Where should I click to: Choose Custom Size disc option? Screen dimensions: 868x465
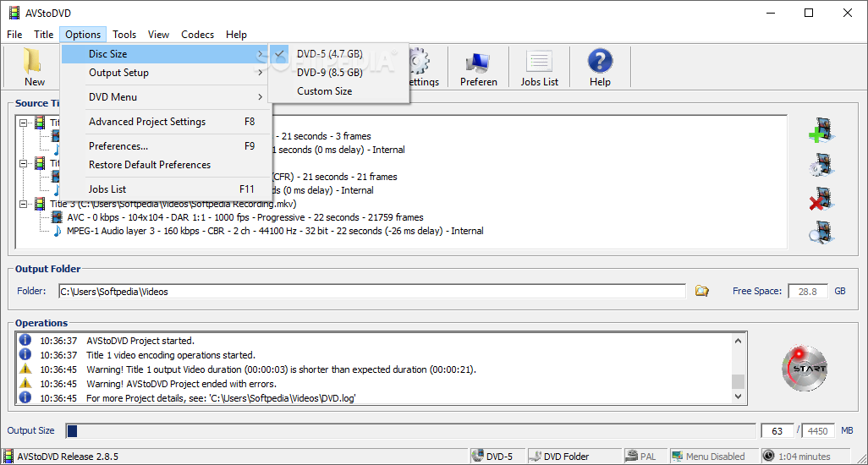click(x=338, y=91)
